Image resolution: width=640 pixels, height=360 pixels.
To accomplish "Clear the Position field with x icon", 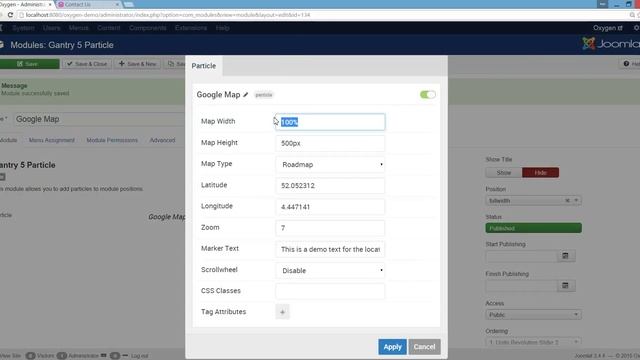I will tap(567, 201).
